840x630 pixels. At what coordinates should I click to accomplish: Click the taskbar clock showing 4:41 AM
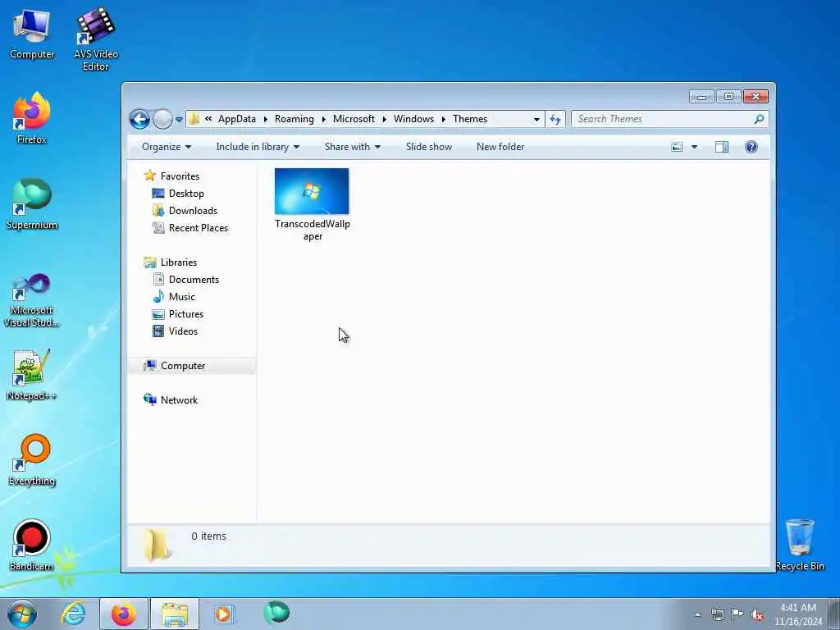pyautogui.click(x=797, y=614)
